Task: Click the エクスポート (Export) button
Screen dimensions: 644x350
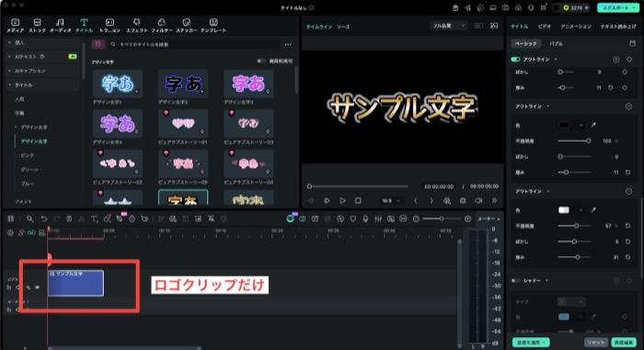Action: (618, 7)
